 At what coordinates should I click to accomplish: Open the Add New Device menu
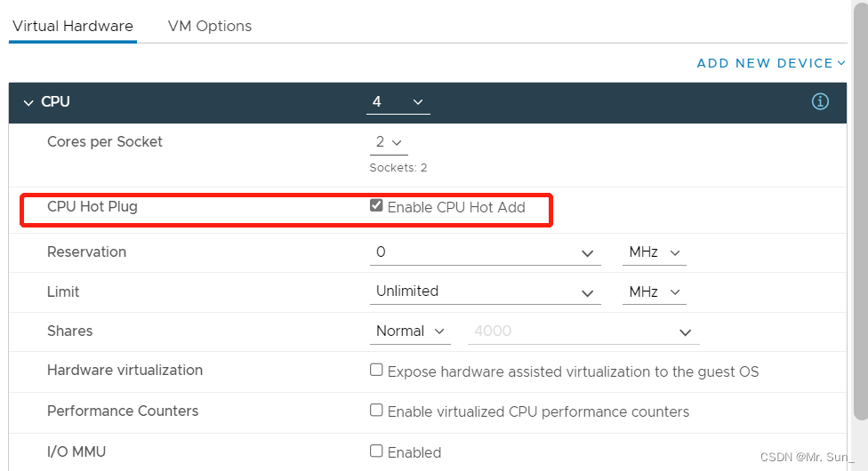[x=765, y=63]
